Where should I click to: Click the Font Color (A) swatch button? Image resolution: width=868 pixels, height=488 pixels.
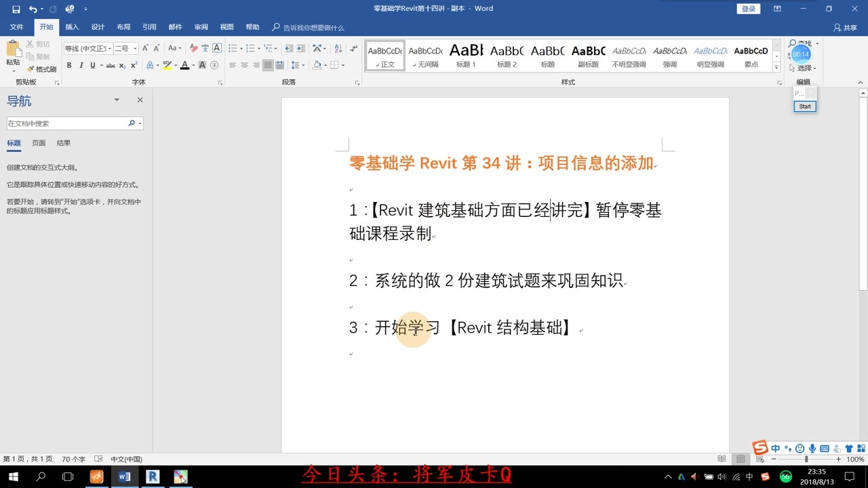pos(184,66)
